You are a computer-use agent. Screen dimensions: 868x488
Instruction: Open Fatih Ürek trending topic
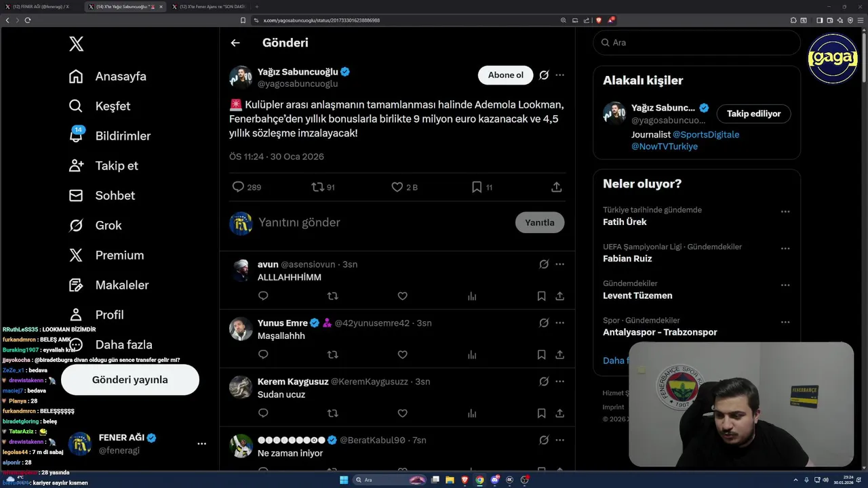point(625,222)
